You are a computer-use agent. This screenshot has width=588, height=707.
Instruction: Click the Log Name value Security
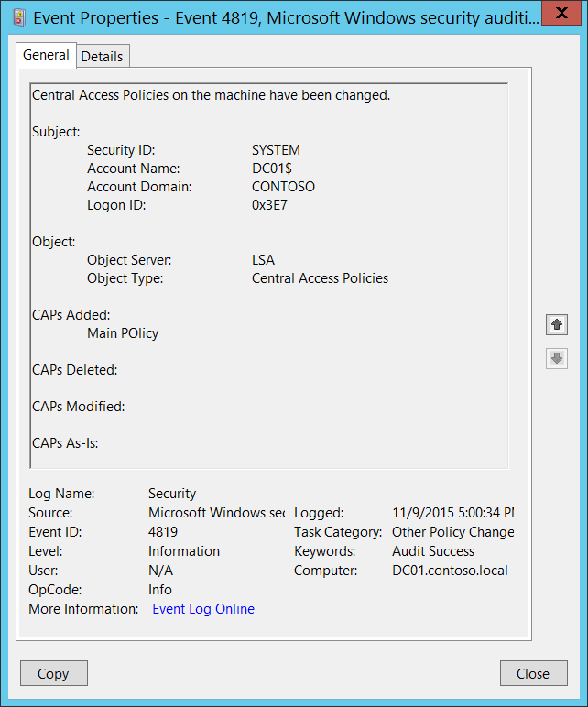[x=172, y=494]
